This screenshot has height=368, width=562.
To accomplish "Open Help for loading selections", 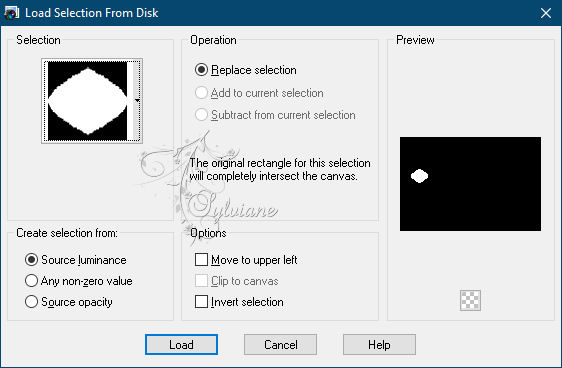I will tap(379, 345).
